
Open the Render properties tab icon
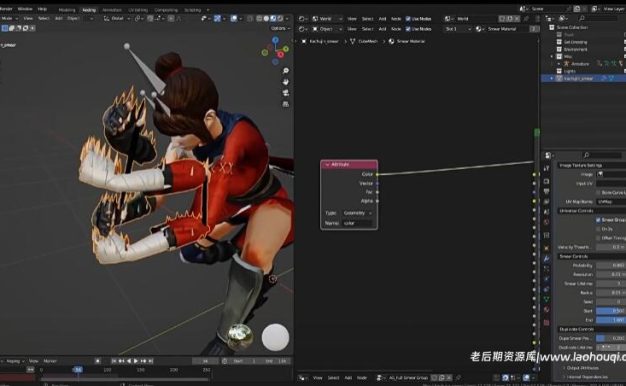(x=547, y=182)
